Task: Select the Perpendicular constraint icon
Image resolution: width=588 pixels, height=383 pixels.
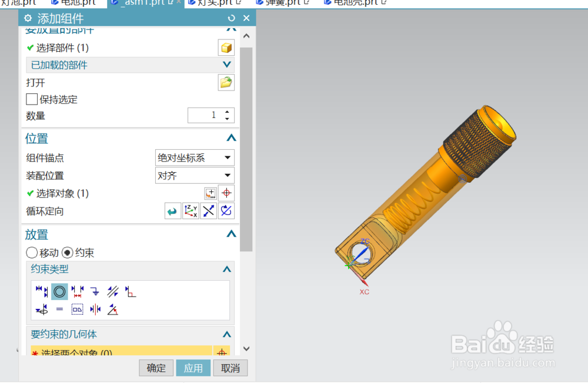Action: pos(131,291)
